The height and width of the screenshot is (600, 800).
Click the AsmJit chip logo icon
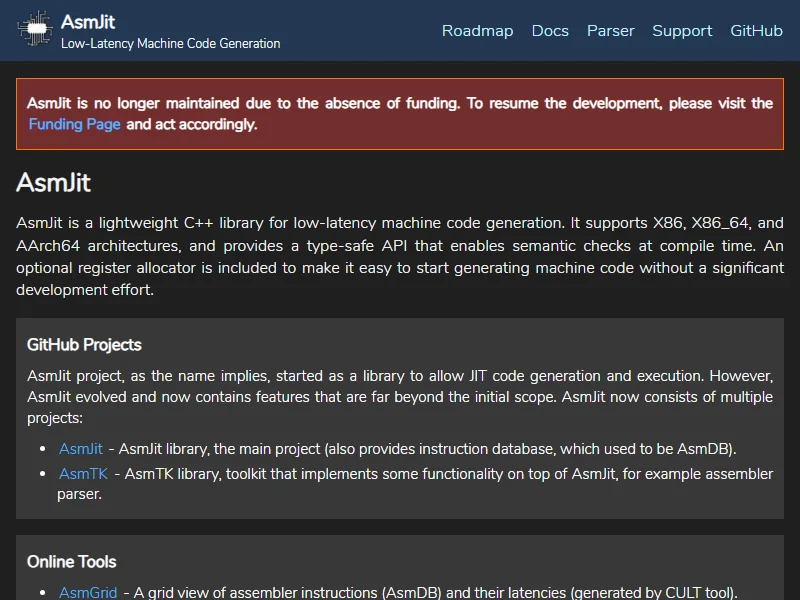click(35, 30)
